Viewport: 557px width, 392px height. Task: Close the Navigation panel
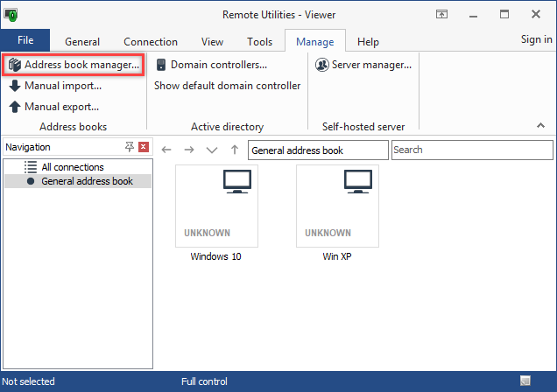click(x=144, y=147)
